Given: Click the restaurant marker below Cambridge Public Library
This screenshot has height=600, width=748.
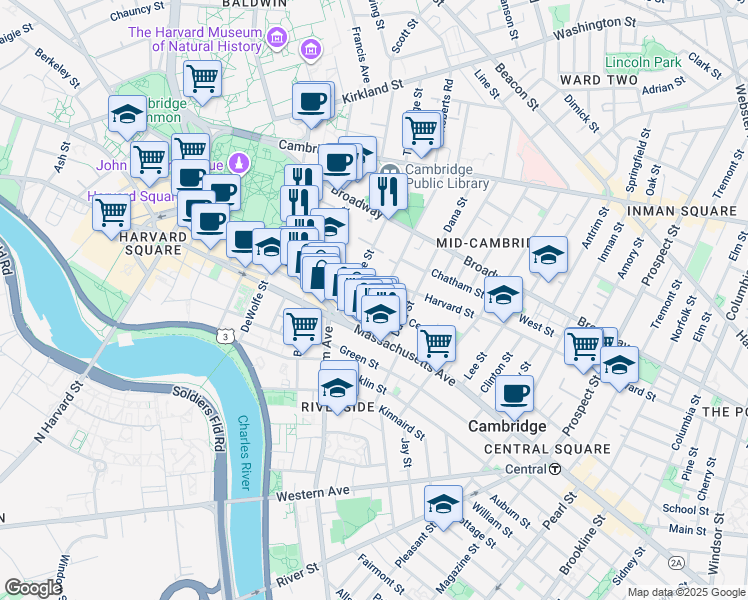Looking at the screenshot, I should [x=388, y=193].
